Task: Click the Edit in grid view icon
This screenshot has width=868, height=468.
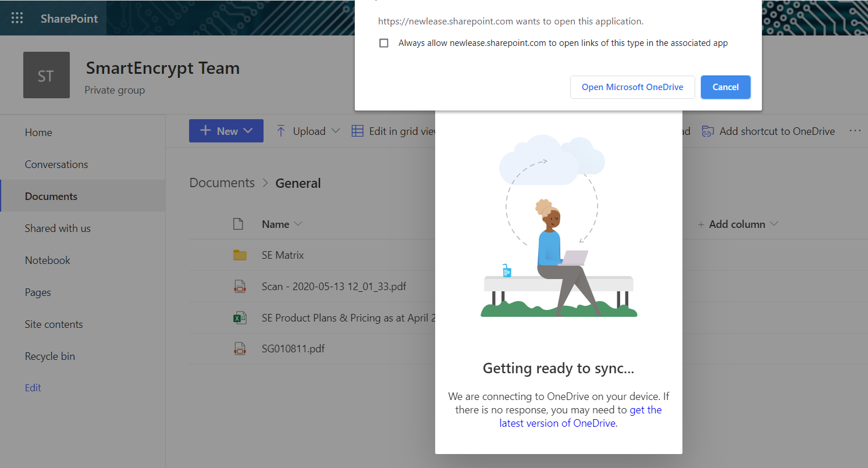Action: [358, 131]
